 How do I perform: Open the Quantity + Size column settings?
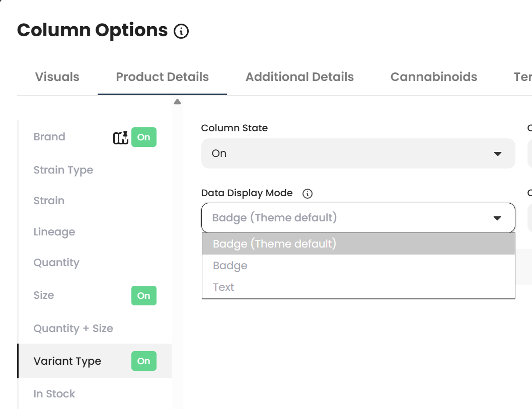(73, 329)
